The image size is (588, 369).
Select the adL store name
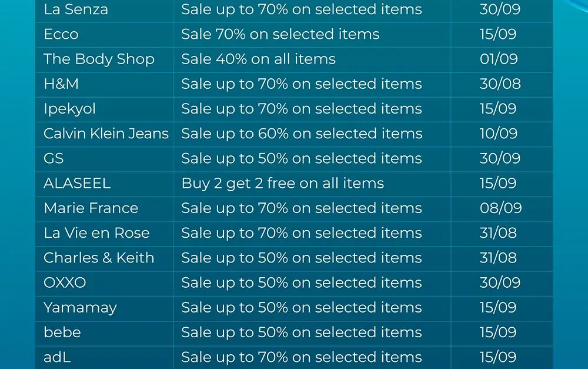click(57, 357)
